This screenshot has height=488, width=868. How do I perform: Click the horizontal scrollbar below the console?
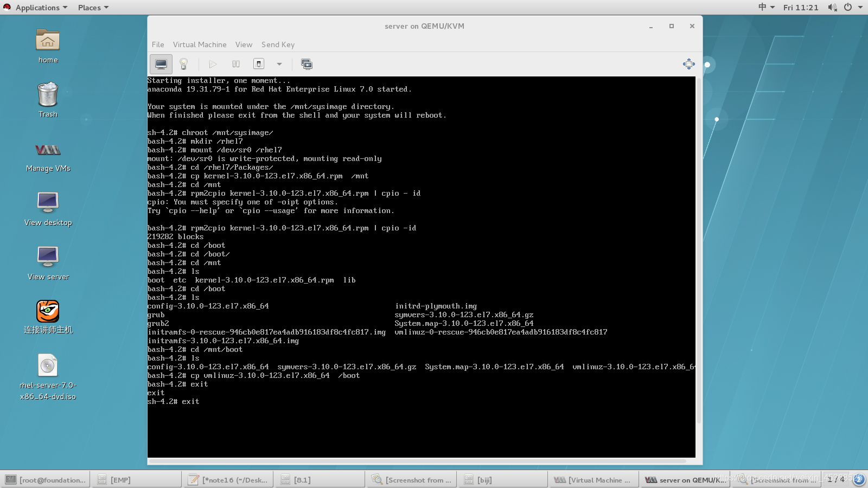(418, 461)
